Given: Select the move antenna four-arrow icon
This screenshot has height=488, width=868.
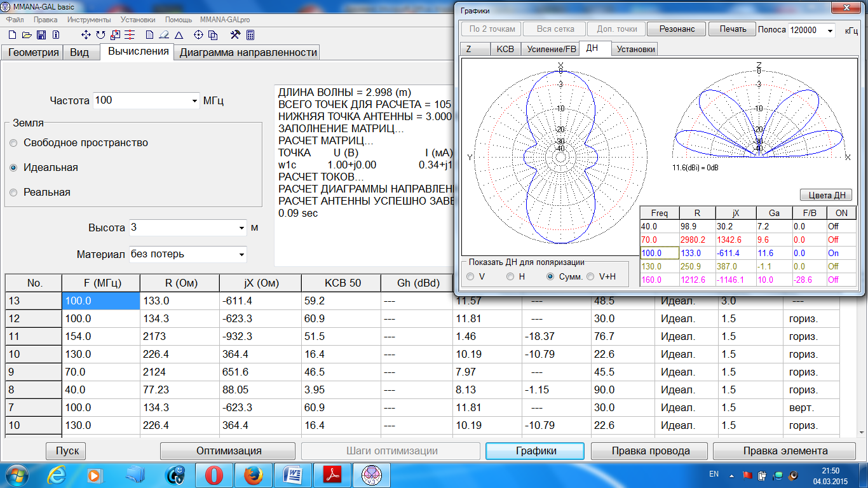Looking at the screenshot, I should point(85,35).
